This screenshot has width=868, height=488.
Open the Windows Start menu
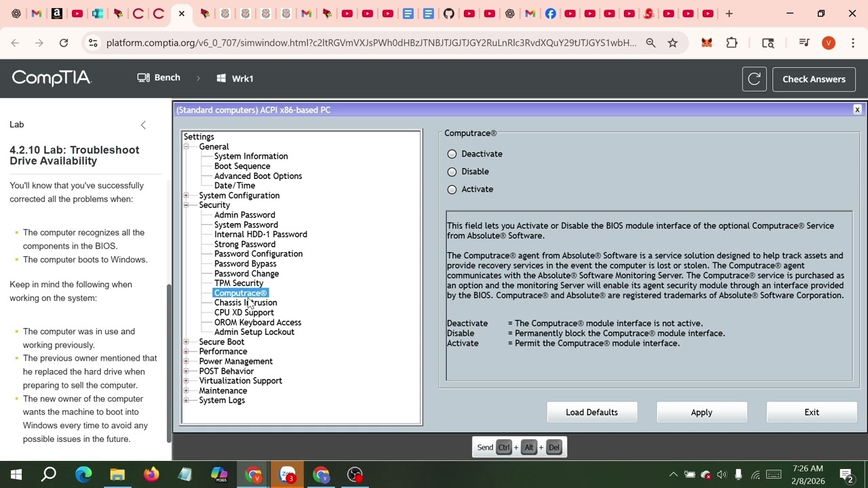[x=16, y=474]
